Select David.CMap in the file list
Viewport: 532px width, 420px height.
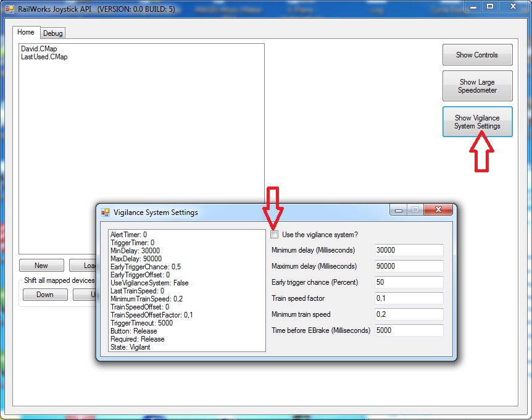[x=39, y=49]
